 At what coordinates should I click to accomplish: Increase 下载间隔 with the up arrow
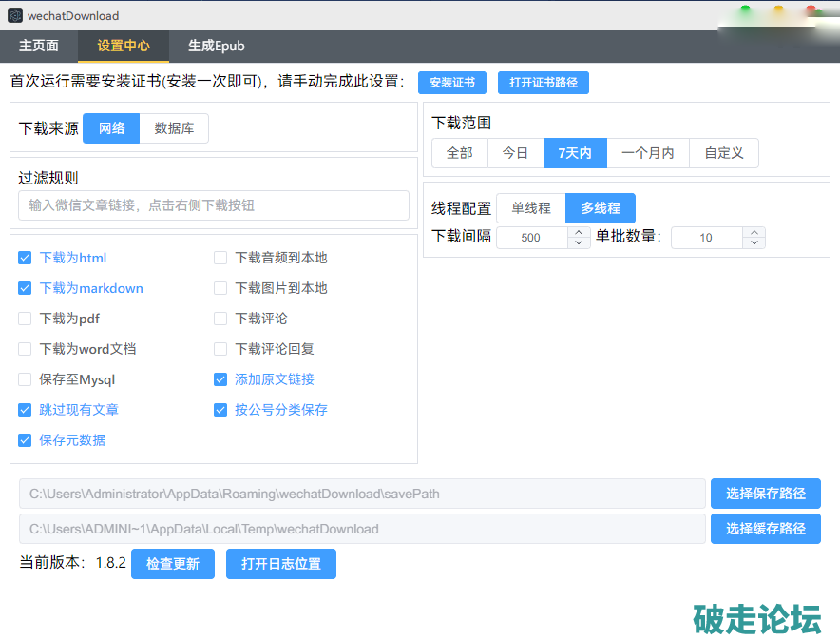[579, 232]
